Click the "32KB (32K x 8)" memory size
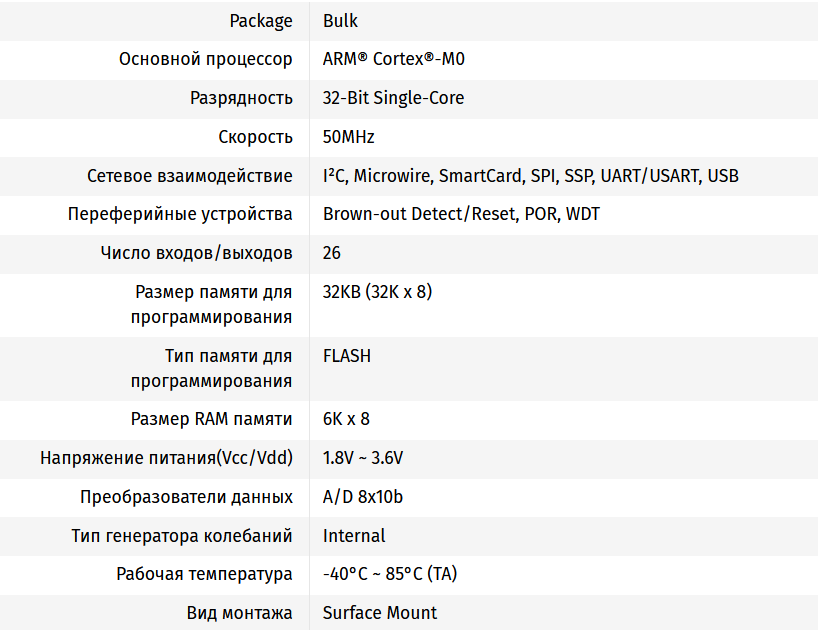 [377, 292]
